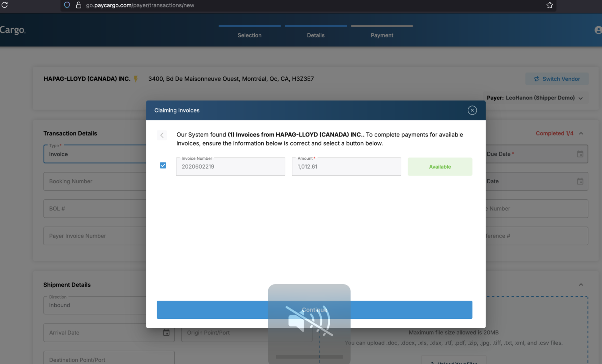This screenshot has width=602, height=364.
Task: Open the Payer LeoHanon dropdown
Action: [535, 98]
